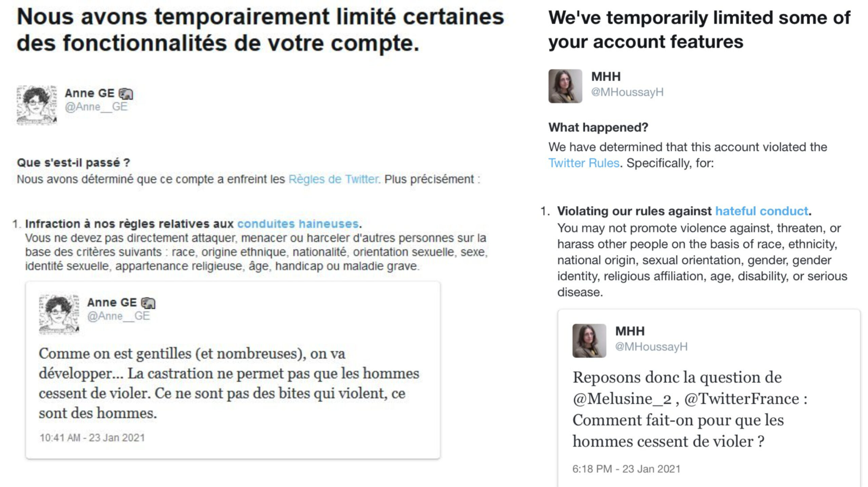Open the @Melusine_2 mention in the tweet
The image size is (868, 487).
[x=622, y=399]
